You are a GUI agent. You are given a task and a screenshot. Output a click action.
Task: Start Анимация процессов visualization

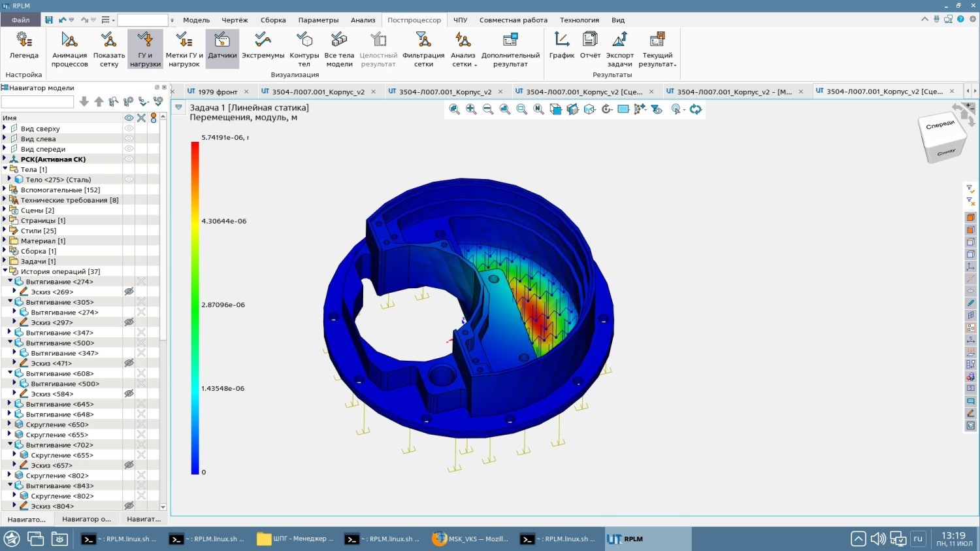coord(69,49)
